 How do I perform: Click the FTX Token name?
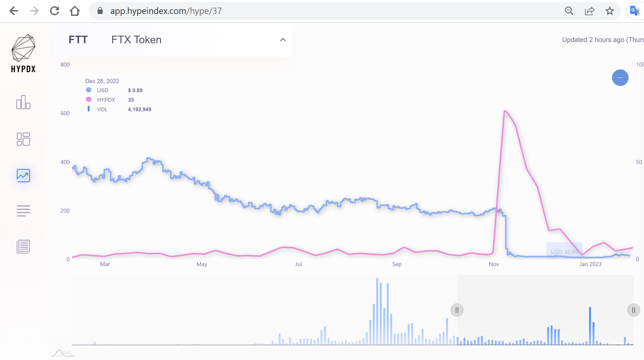click(136, 40)
